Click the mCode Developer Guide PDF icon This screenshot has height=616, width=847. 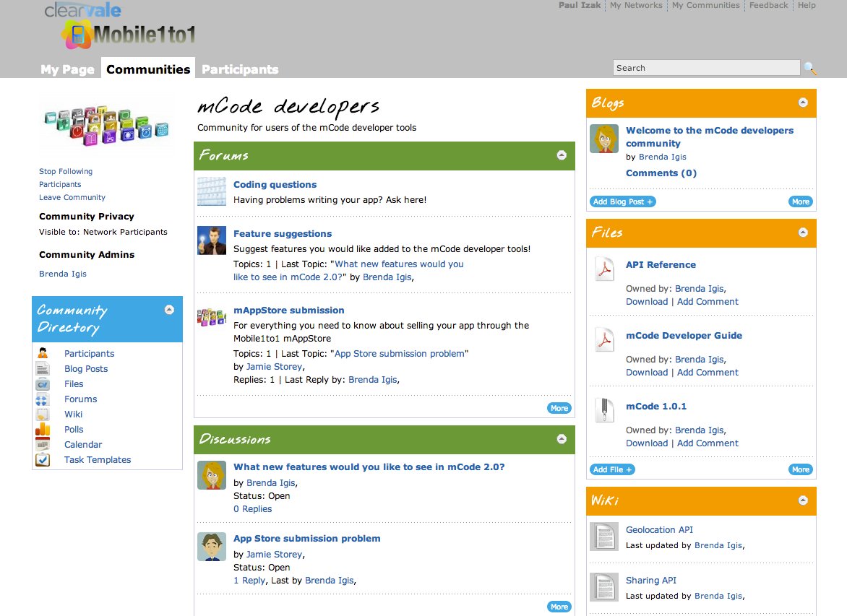click(x=604, y=339)
